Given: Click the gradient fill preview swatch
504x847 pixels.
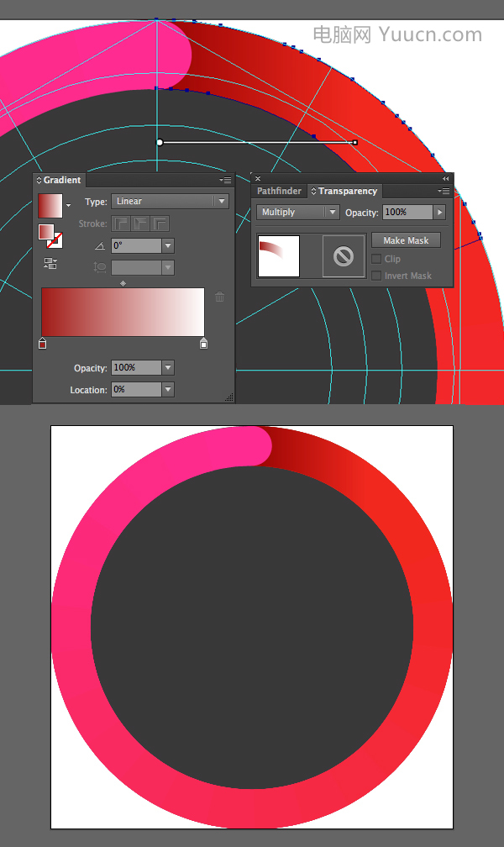Looking at the screenshot, I should (x=50, y=206).
